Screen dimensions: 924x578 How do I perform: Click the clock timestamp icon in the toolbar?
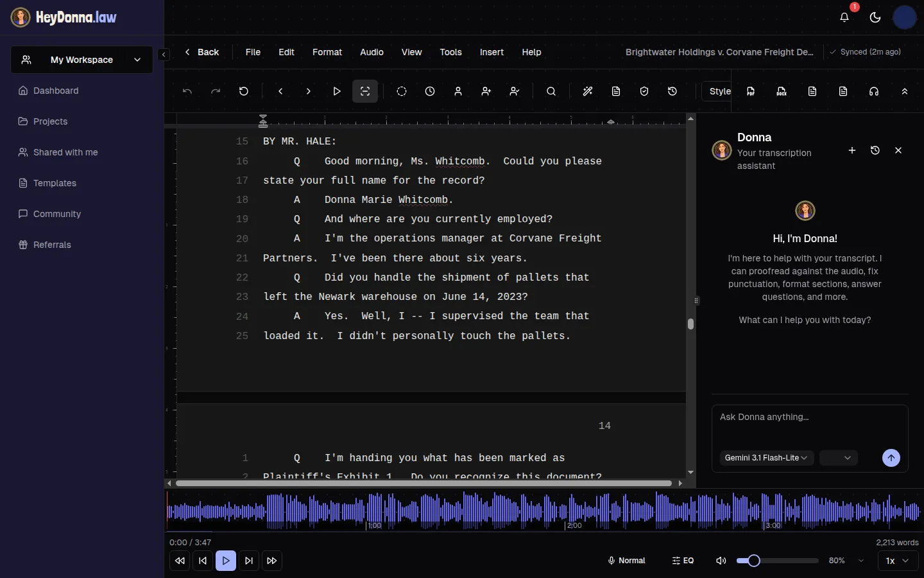(x=430, y=91)
